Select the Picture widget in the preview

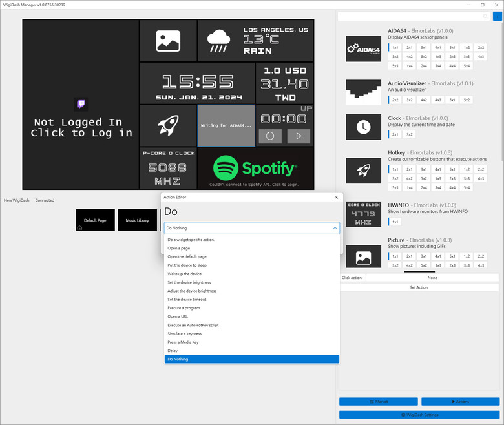168,41
